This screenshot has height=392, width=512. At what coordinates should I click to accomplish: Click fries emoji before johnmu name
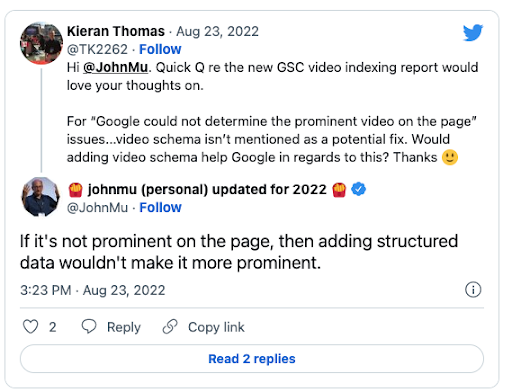point(76,190)
